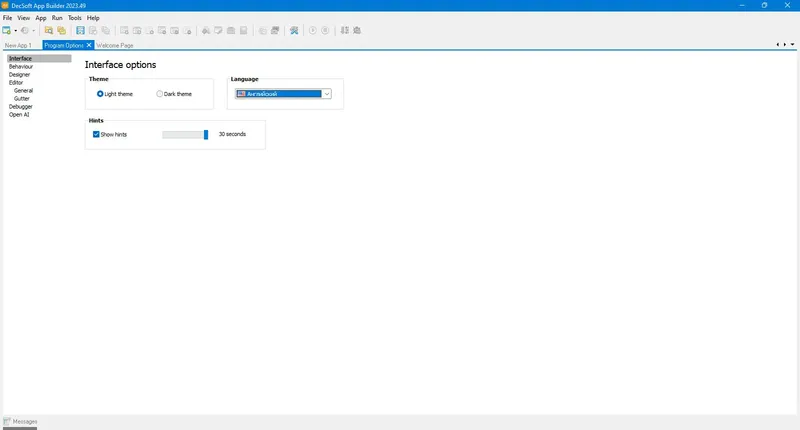
Task: Click the yellow stacked folders icon
Action: coord(61,31)
